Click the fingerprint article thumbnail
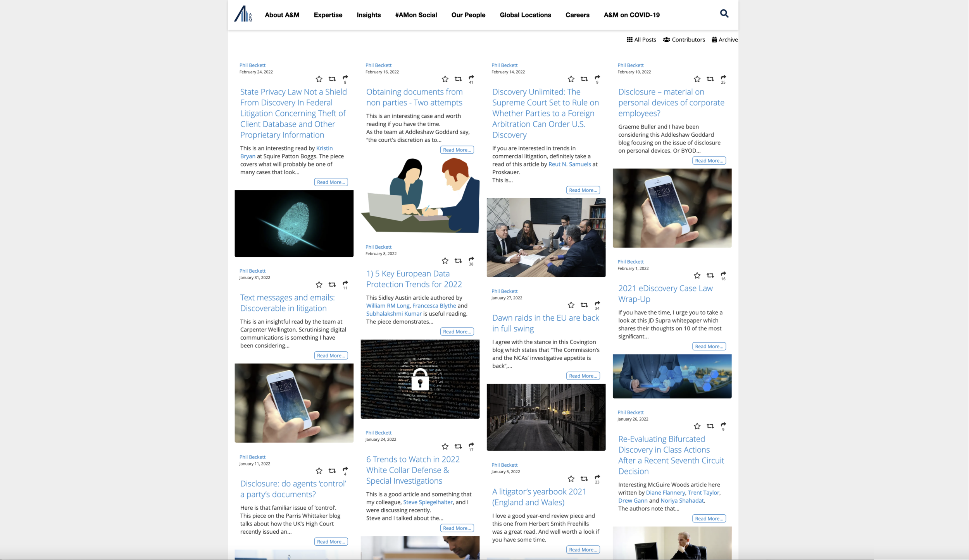969x560 pixels. tap(294, 223)
